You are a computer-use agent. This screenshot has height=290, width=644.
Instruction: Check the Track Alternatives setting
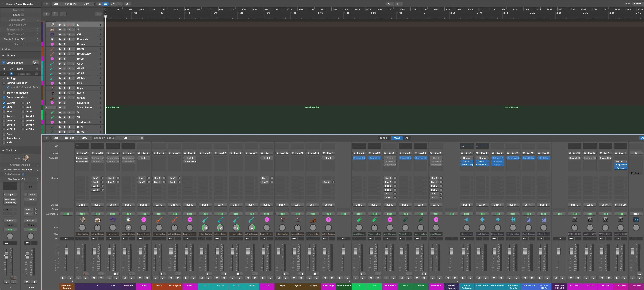pyautogui.click(x=4, y=93)
